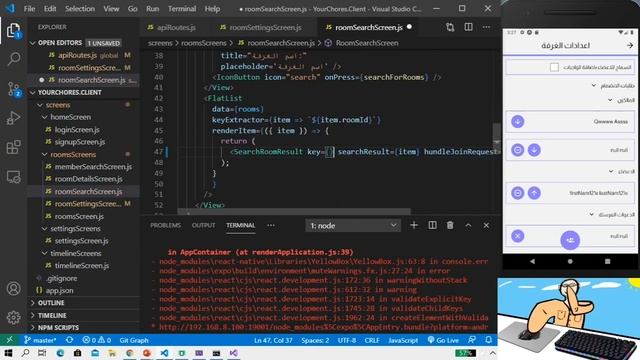This screenshot has width=640, height=360.
Task: Click the errors and warnings count in status bar
Action: (x=96, y=340)
